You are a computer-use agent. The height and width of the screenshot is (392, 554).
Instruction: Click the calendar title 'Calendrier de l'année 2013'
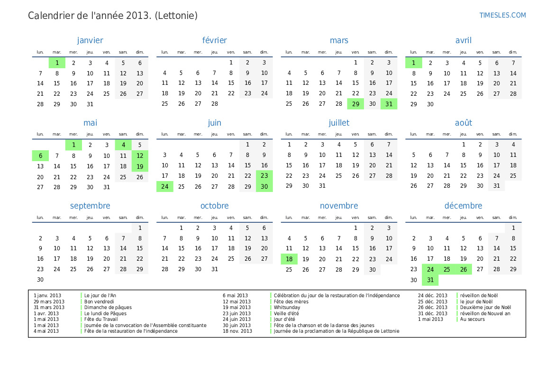(113, 16)
